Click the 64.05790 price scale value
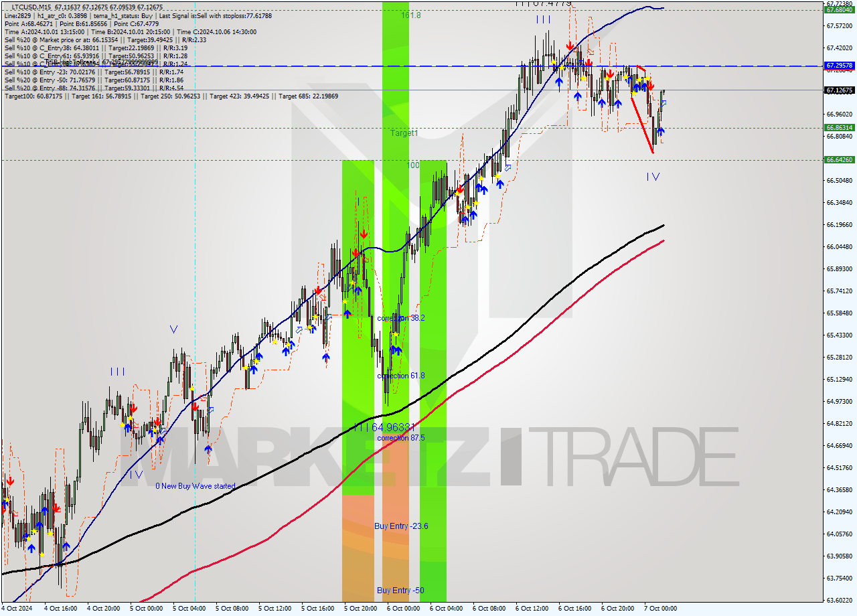The image size is (857, 616). click(x=839, y=534)
